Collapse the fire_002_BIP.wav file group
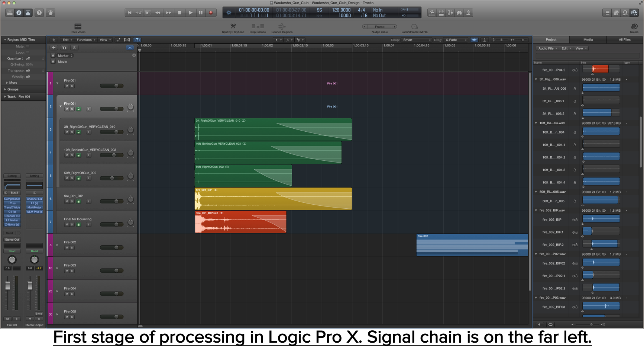 [x=536, y=210]
